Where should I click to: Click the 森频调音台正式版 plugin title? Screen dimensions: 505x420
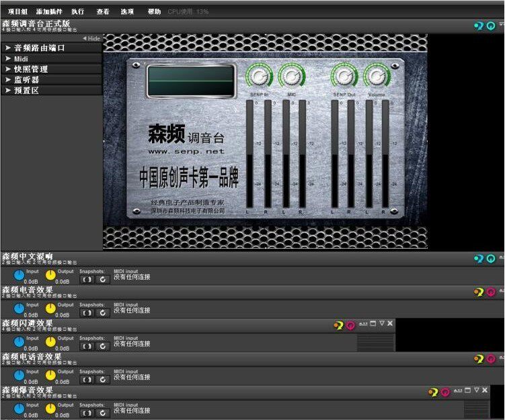tap(36, 24)
